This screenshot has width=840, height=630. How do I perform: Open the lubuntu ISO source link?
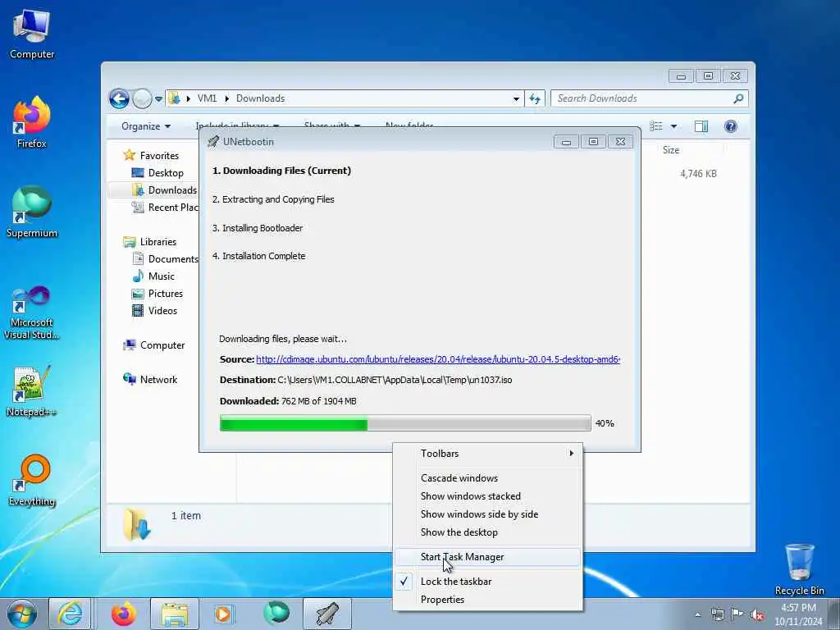tap(438, 359)
